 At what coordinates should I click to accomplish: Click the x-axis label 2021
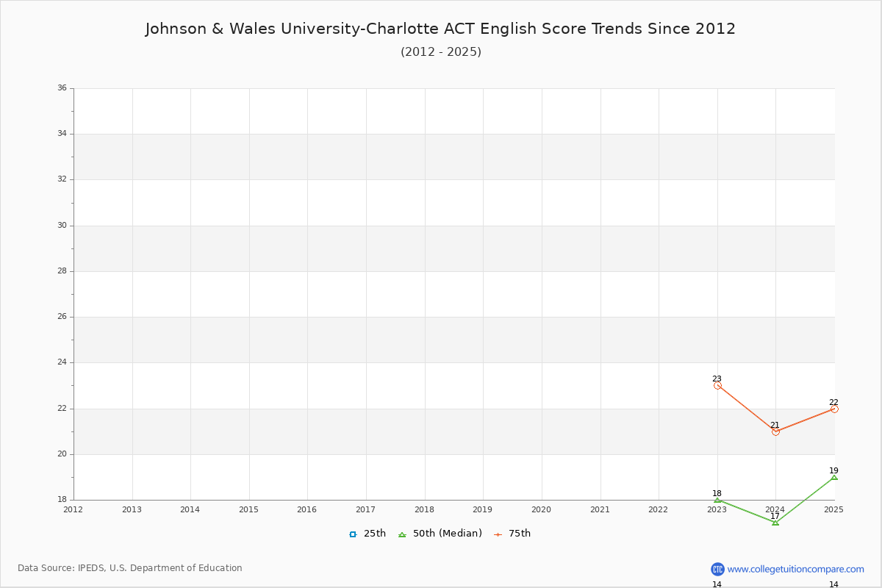(x=600, y=509)
